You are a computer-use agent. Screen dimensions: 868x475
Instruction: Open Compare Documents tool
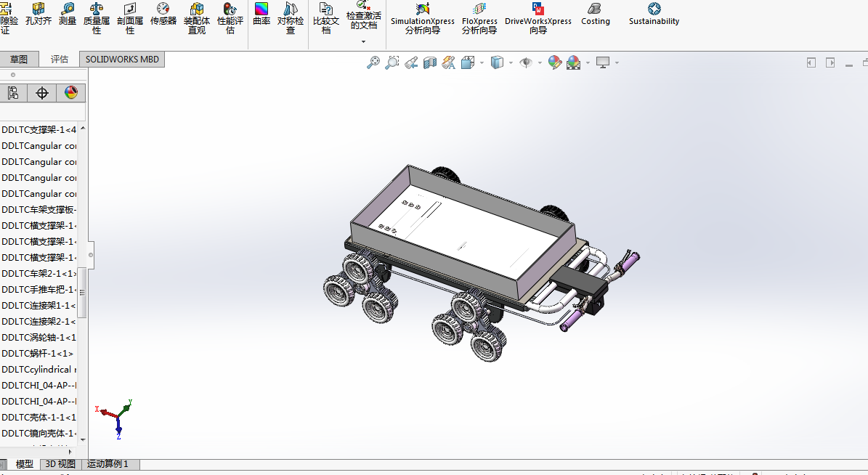[326, 18]
